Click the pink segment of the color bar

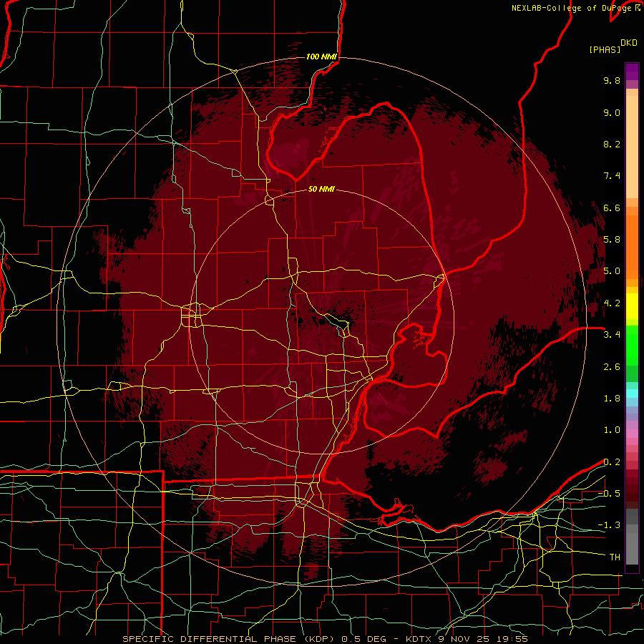click(632, 434)
